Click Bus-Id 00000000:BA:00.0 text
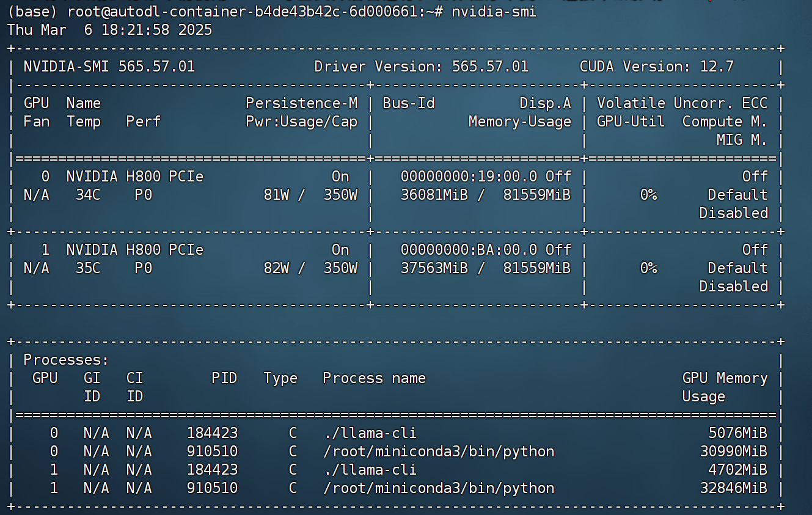The height and width of the screenshot is (515, 812). tap(469, 250)
